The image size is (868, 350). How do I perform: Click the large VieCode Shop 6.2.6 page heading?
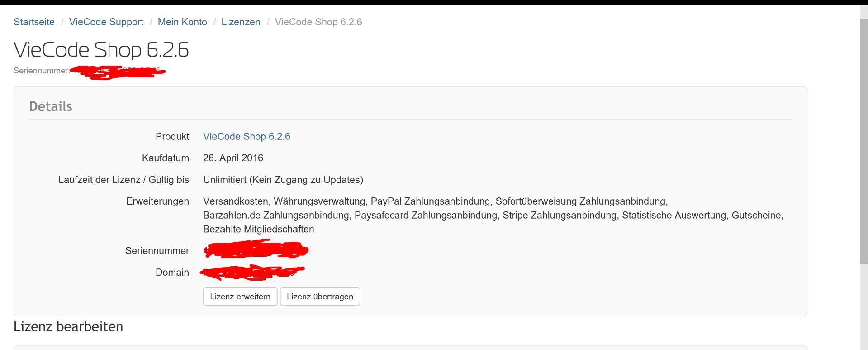[x=101, y=50]
